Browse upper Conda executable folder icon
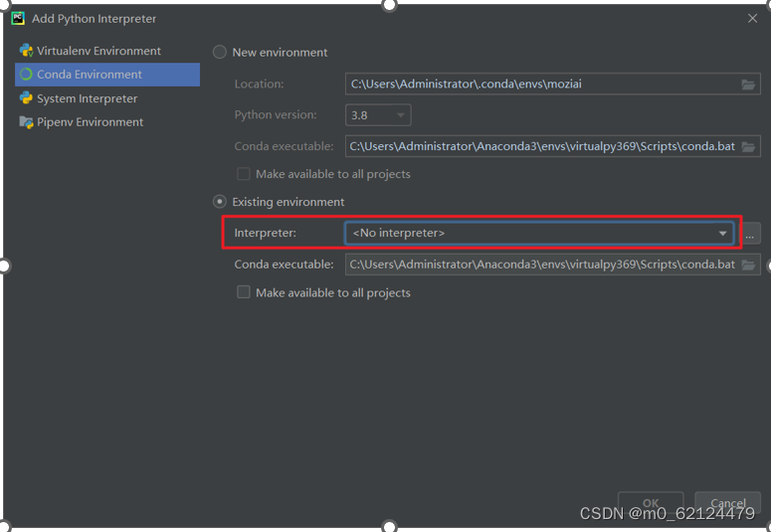771x532 pixels. 748,146
